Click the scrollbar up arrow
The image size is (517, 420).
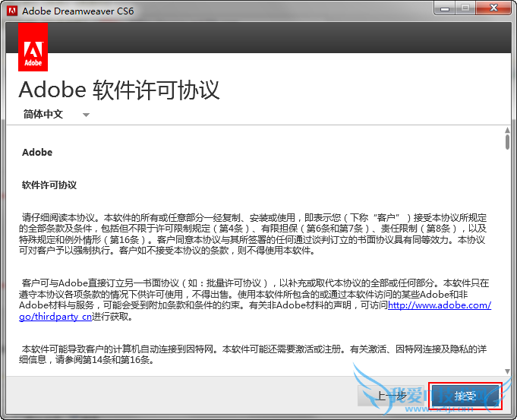click(x=507, y=131)
